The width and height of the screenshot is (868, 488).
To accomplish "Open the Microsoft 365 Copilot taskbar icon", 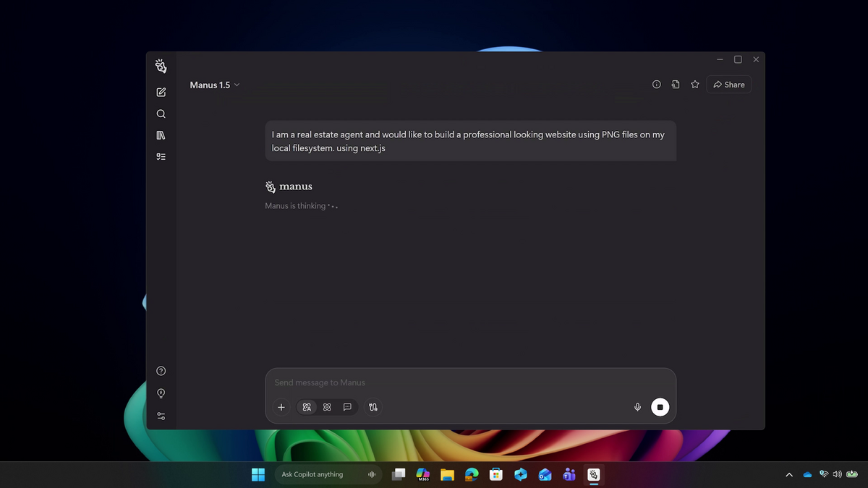I will 423,474.
